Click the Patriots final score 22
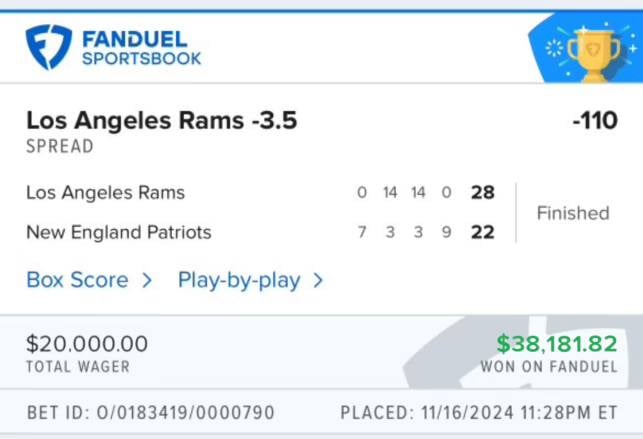643x439 pixels. coord(483,232)
